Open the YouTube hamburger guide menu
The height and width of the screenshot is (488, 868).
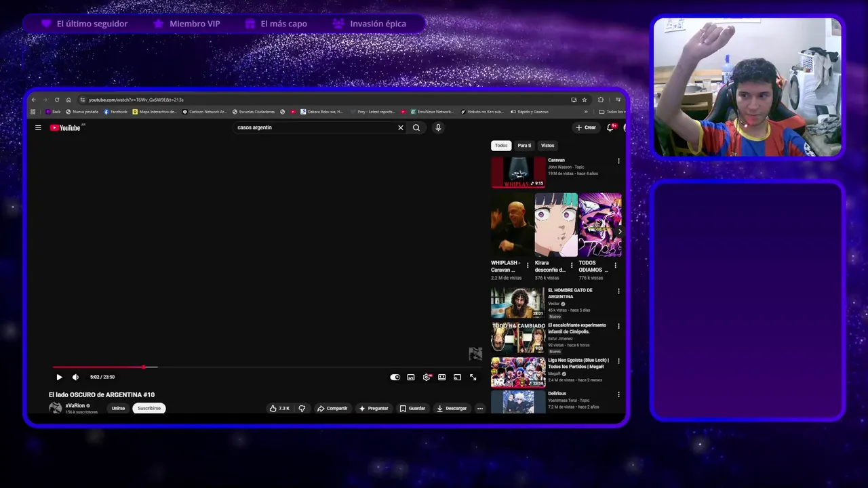38,127
